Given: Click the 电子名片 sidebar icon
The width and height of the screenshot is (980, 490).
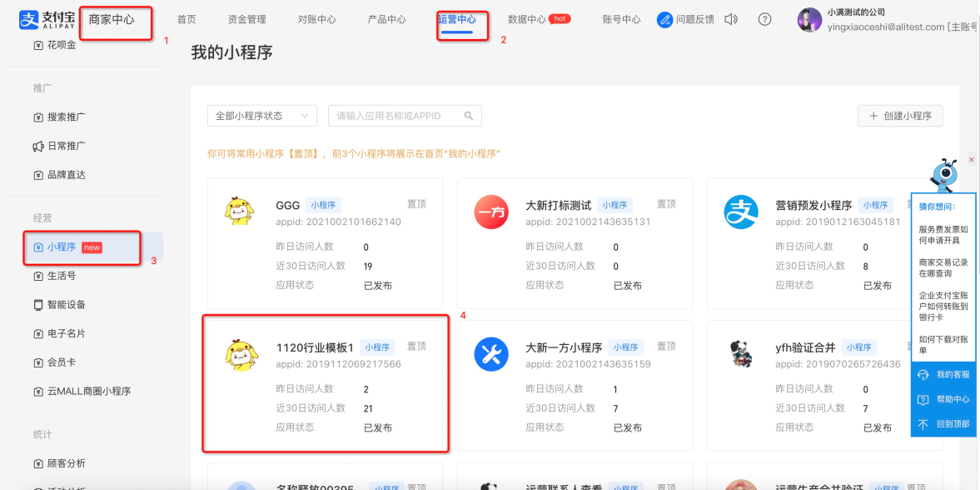Looking at the screenshot, I should click(x=38, y=333).
